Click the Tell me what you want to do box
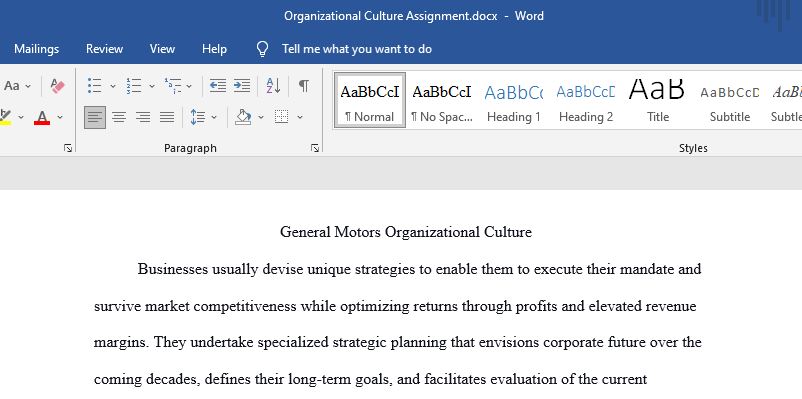 click(x=357, y=49)
